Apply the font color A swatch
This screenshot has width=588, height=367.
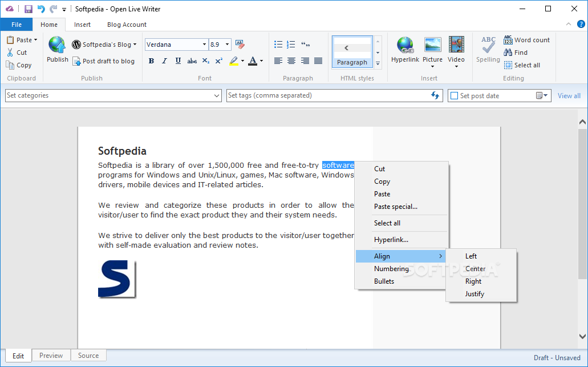[253, 61]
